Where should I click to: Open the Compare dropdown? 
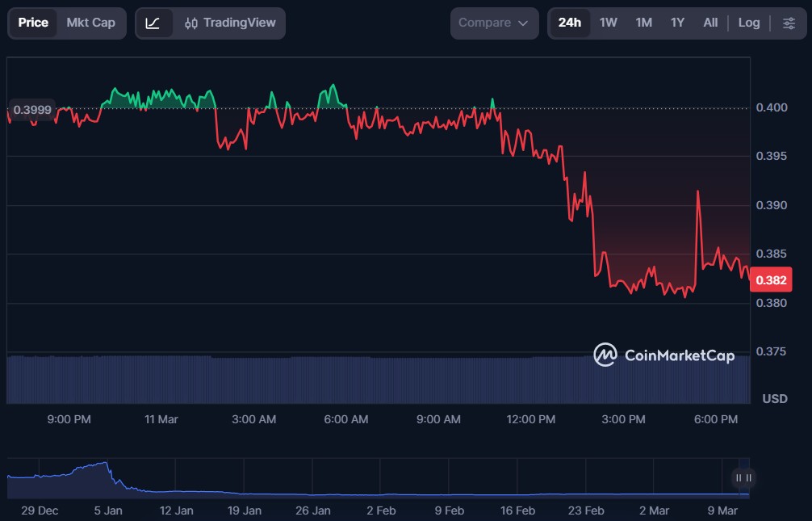click(x=493, y=23)
